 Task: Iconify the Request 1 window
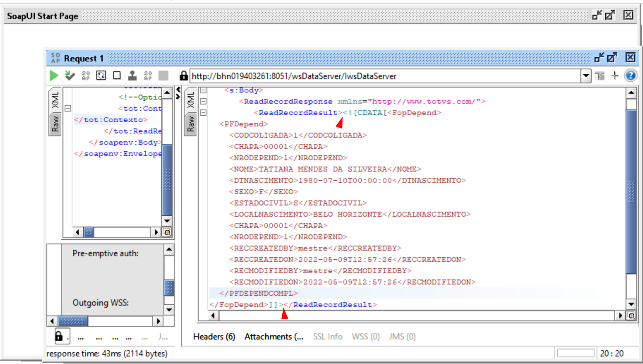(x=599, y=58)
